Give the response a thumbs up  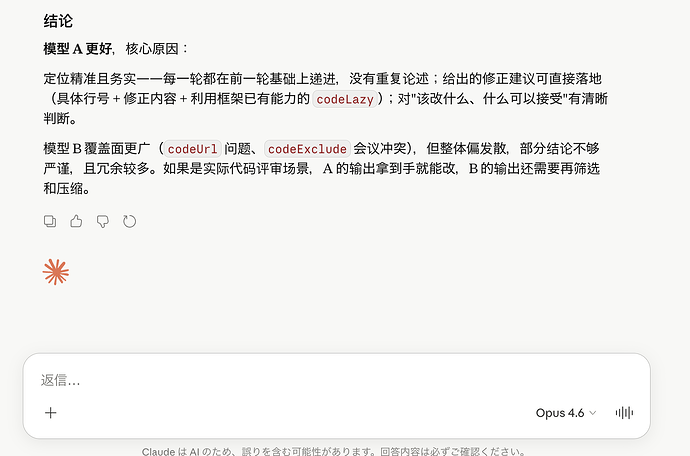(76, 221)
